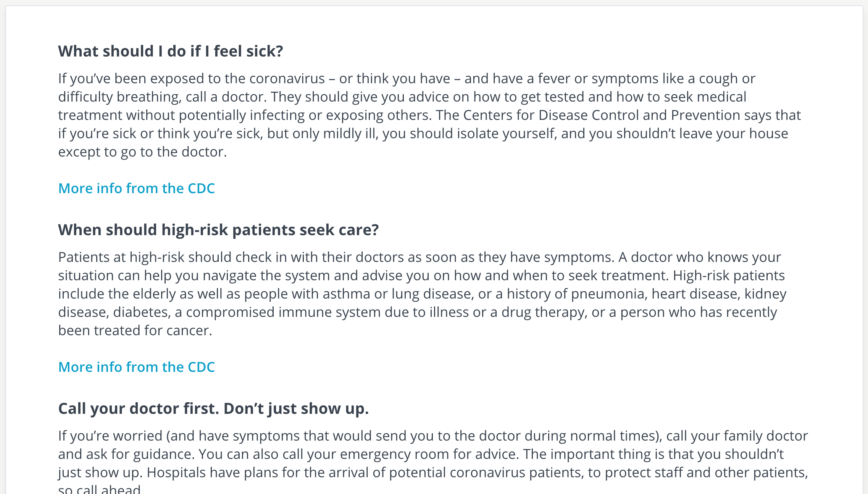The image size is (868, 494).
Task: Open the CDC link below high-risk patients section
Action: [136, 367]
